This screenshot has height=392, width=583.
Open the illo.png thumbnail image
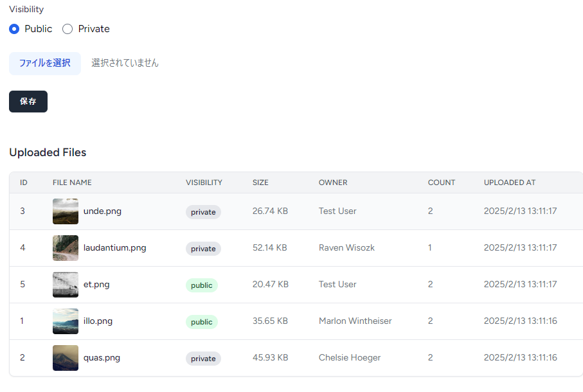(x=66, y=321)
